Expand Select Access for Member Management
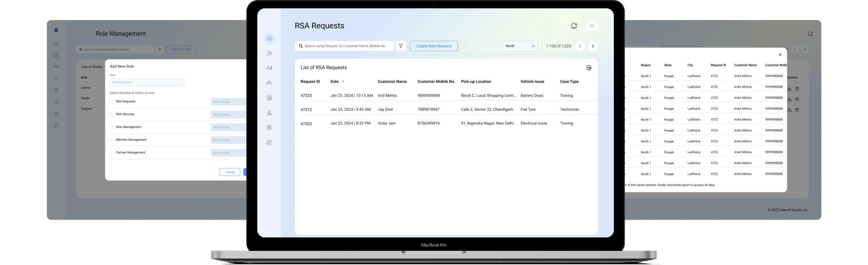 click(228, 140)
